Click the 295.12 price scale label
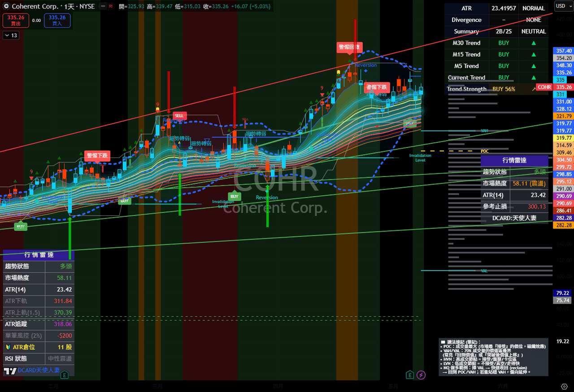The height and width of the screenshot is (392, 574). [564, 181]
